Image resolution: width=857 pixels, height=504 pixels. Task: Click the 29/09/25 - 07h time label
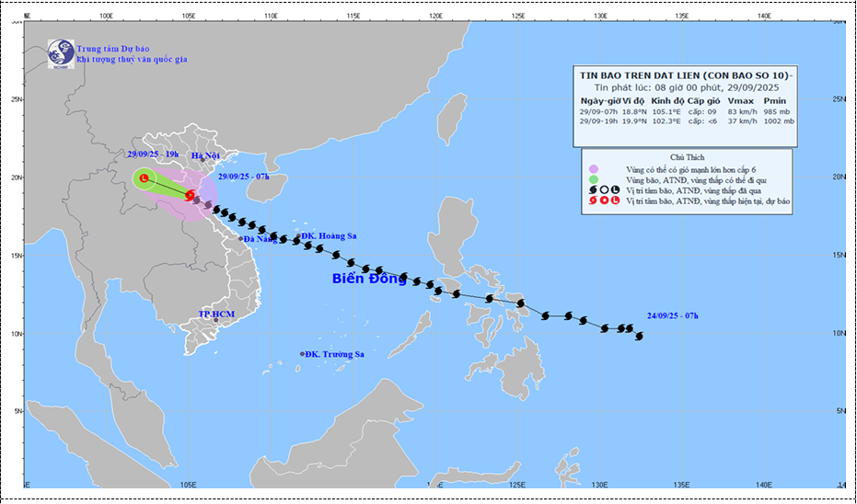246,177
